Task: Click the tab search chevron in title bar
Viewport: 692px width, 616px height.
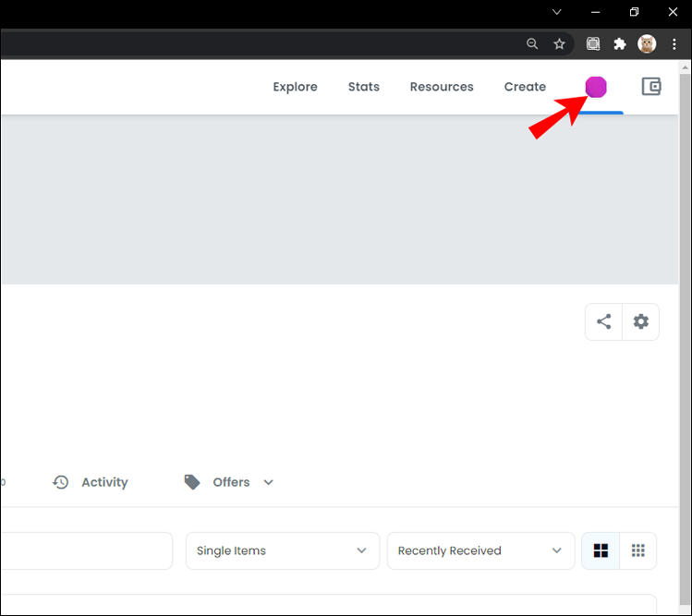Action: click(557, 12)
